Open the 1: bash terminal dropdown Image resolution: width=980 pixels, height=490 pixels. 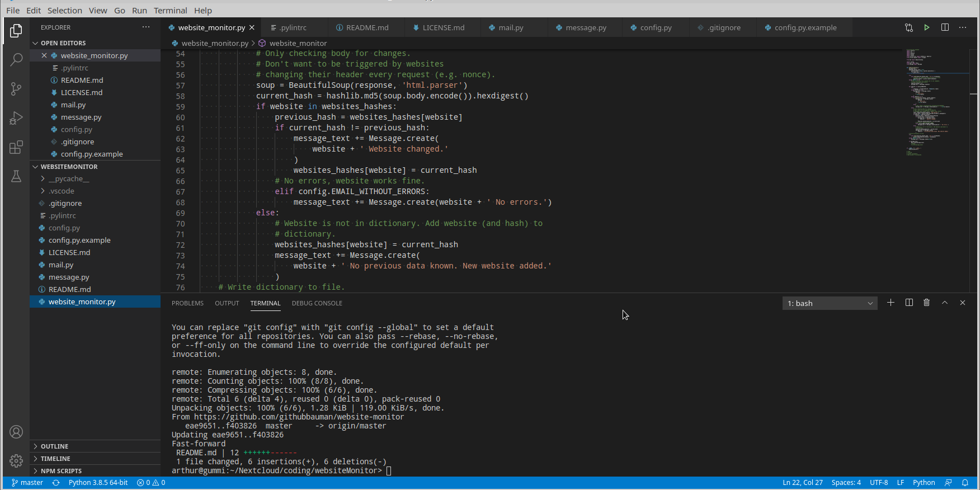click(830, 303)
